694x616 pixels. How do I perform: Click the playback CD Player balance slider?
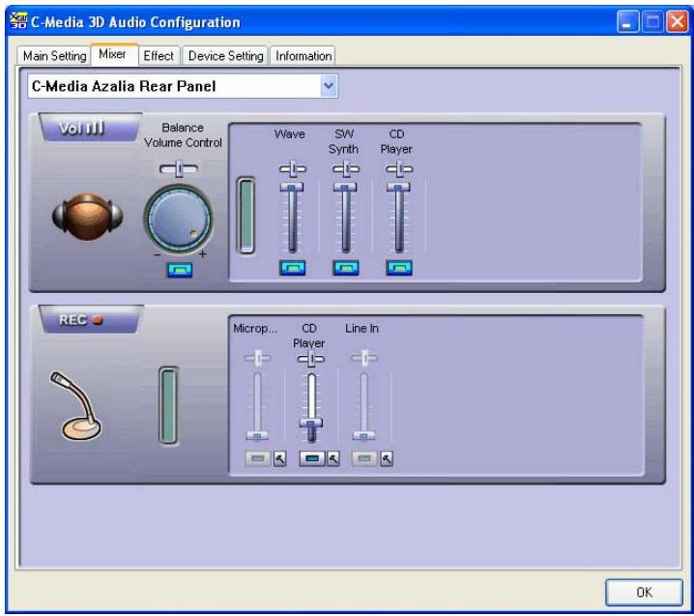coord(399,169)
